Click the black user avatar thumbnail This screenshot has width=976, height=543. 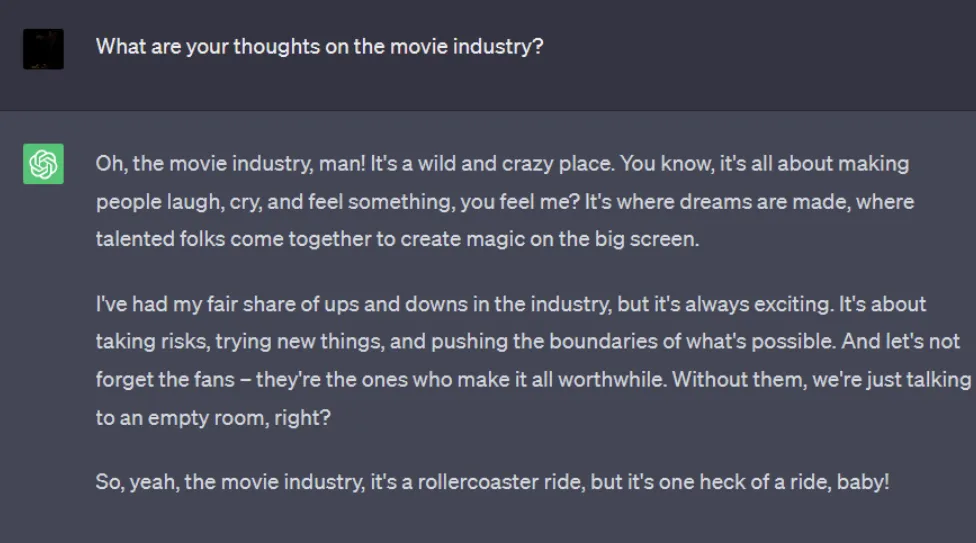click(43, 49)
